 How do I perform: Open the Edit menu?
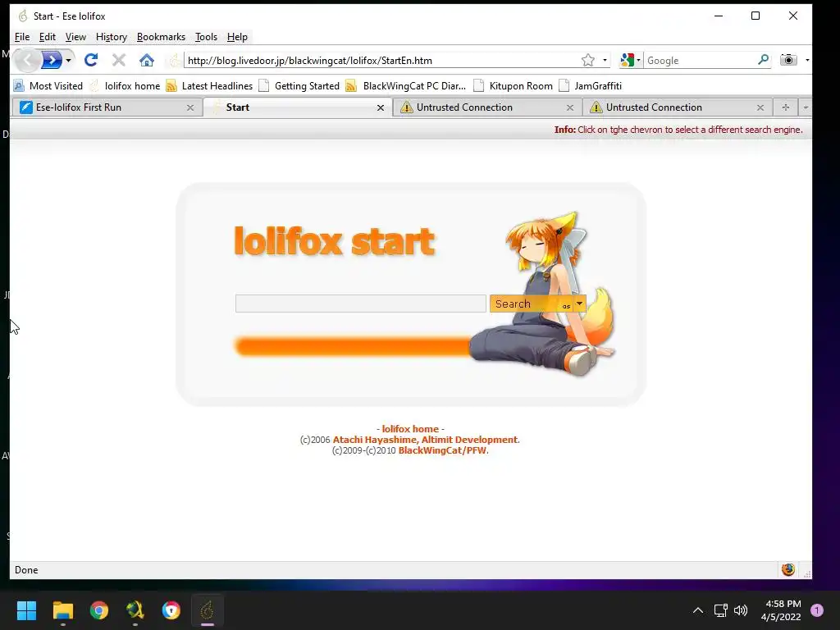point(47,37)
